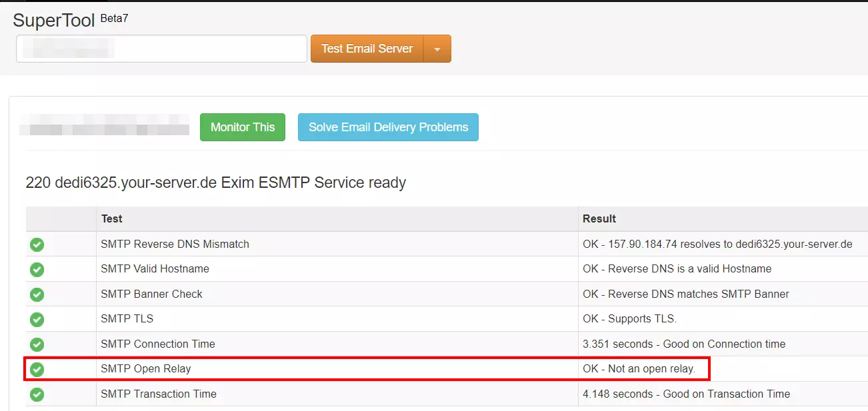This screenshot has height=411, width=868.
Task: Focus the SuperTool domain input field
Action: [161, 49]
